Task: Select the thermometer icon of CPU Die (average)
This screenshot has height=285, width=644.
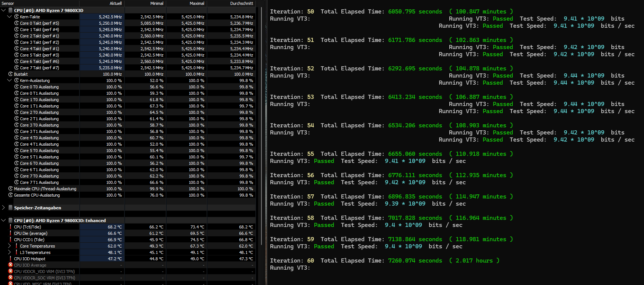Action: click(x=11, y=233)
